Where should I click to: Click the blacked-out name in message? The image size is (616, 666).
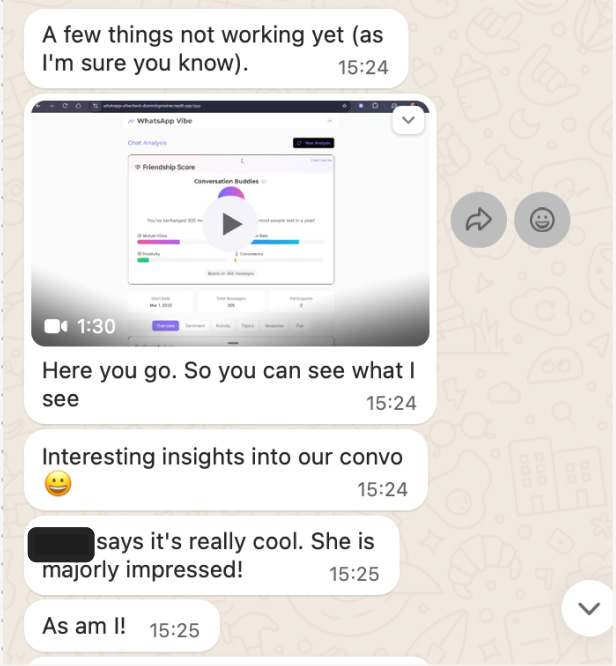[x=61, y=545]
